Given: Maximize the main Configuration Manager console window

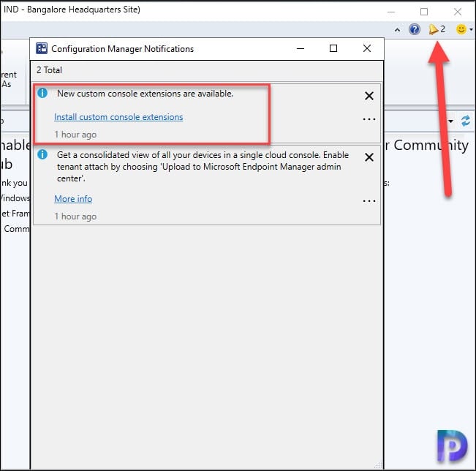Looking at the screenshot, I should [x=424, y=12].
